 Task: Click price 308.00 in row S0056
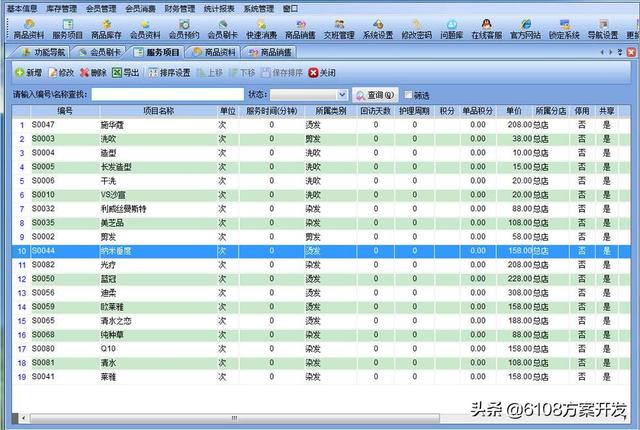[x=520, y=293]
